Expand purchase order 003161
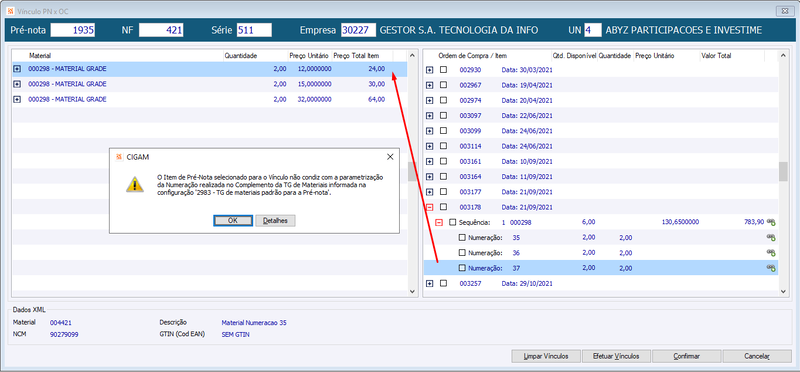This screenshot has width=800, height=372. pyautogui.click(x=430, y=162)
